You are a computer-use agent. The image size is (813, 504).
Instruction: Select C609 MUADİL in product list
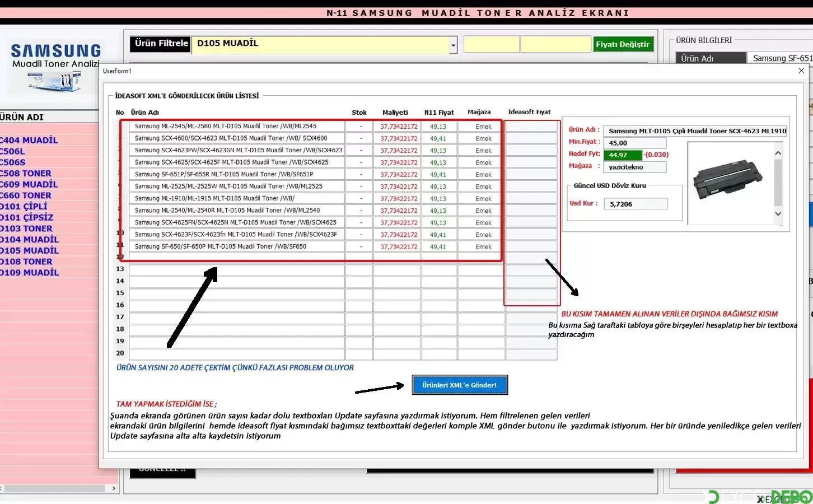coord(29,185)
